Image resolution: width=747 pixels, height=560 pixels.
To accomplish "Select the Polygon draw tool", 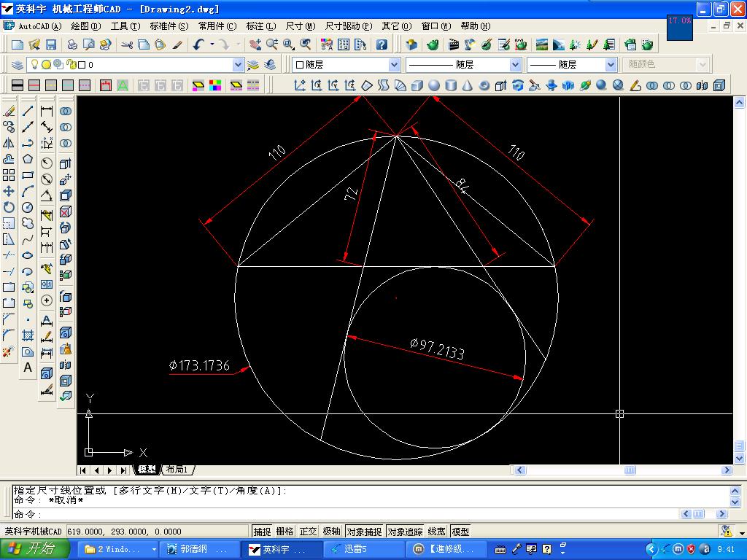I will (28, 159).
